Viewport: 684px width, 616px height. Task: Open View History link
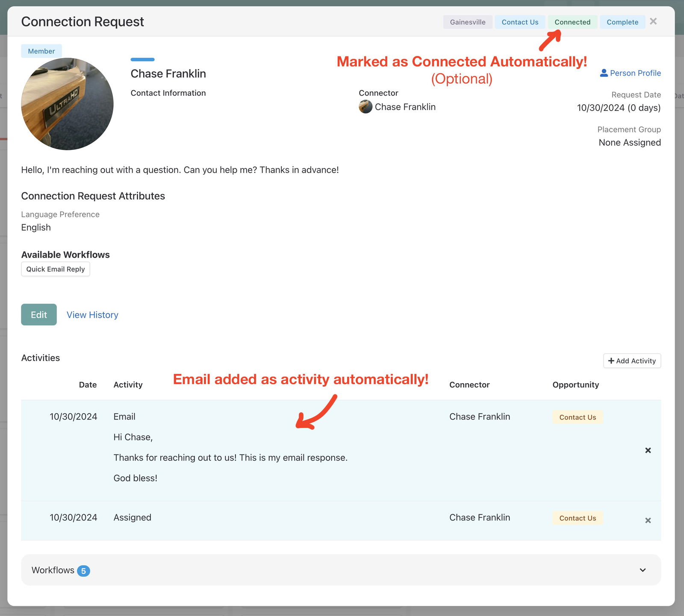(x=92, y=315)
